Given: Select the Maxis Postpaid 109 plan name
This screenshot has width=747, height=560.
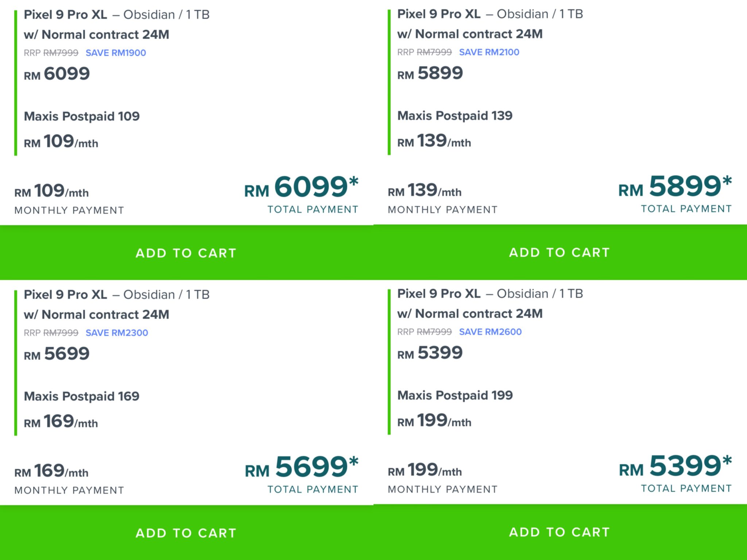Looking at the screenshot, I should click(x=82, y=116).
